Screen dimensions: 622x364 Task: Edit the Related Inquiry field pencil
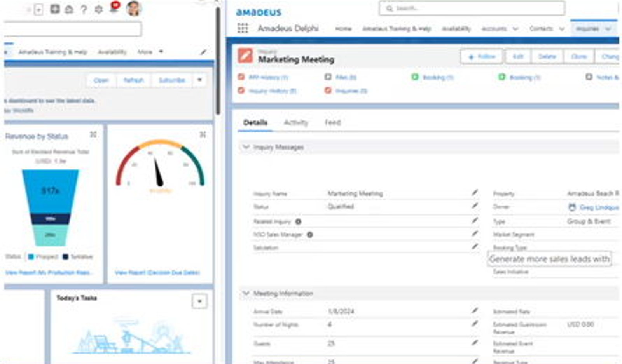tap(475, 220)
